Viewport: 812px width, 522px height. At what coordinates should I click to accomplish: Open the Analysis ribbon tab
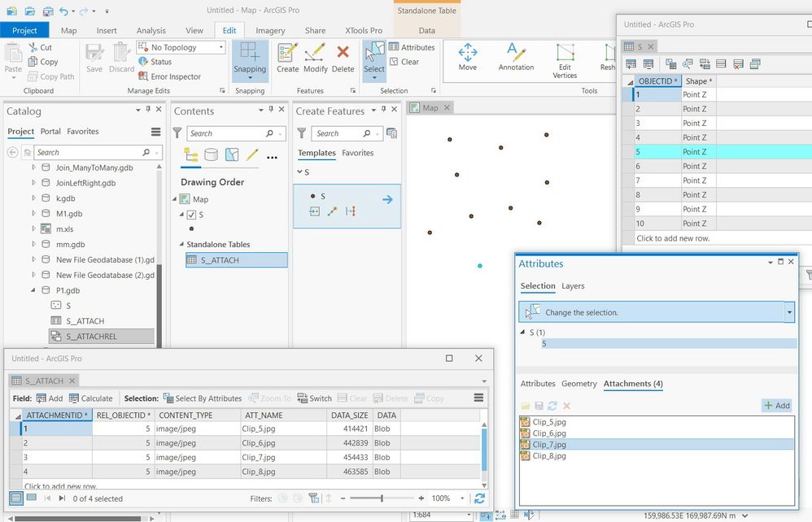(x=151, y=31)
